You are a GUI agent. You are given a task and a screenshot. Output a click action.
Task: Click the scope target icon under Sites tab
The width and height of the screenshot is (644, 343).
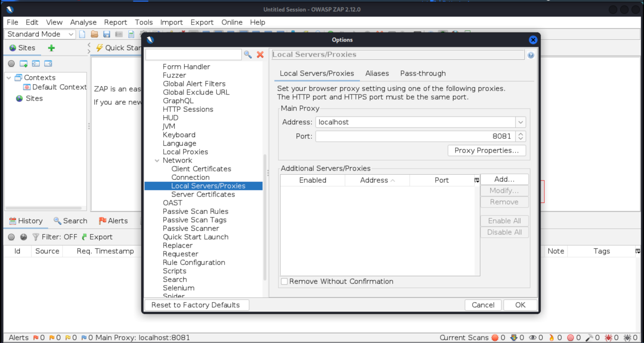tap(11, 64)
